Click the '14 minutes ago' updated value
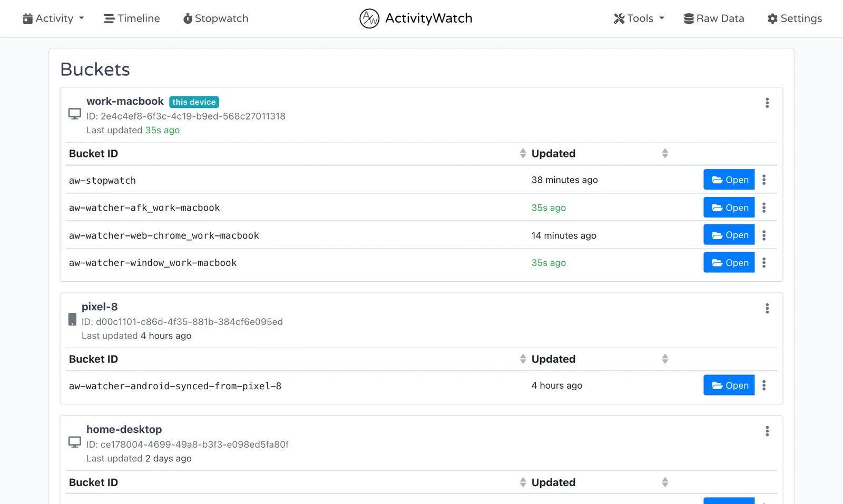Image resolution: width=843 pixels, height=504 pixels. pos(564,235)
